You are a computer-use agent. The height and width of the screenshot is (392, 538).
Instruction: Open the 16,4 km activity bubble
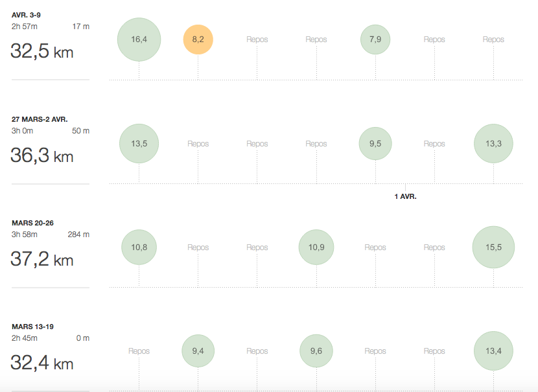139,40
